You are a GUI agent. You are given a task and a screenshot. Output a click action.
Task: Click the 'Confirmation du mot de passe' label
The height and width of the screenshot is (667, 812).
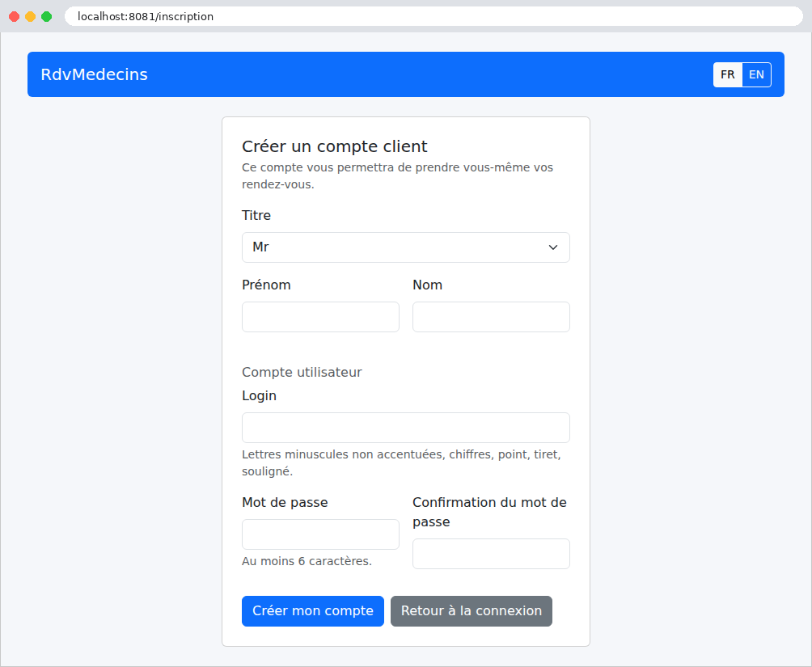(x=489, y=512)
